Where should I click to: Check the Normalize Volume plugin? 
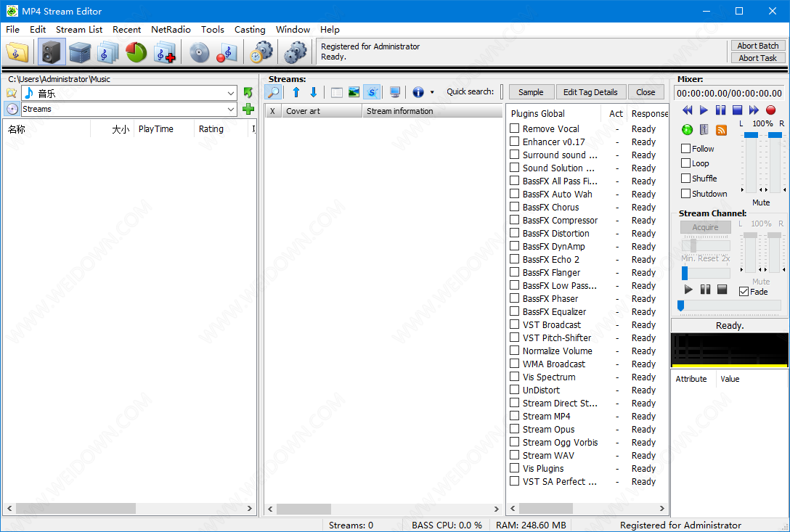coord(514,351)
